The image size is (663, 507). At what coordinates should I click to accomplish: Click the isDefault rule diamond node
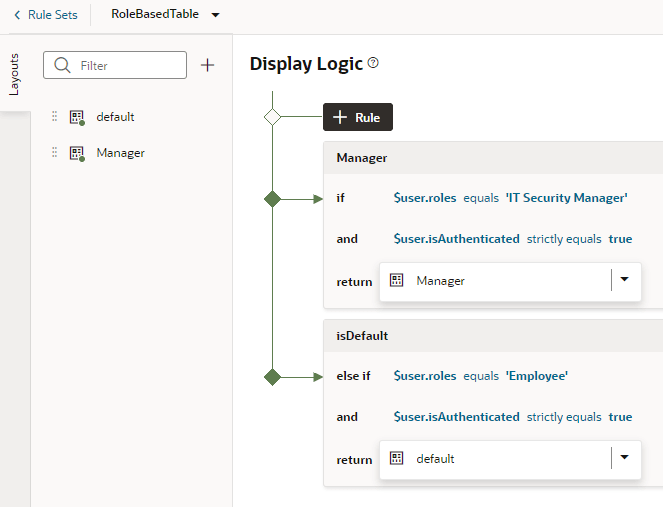click(271, 377)
